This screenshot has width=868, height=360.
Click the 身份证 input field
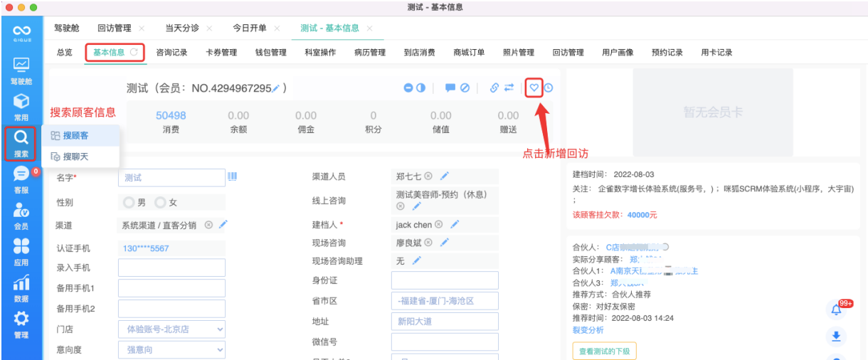coord(445,280)
